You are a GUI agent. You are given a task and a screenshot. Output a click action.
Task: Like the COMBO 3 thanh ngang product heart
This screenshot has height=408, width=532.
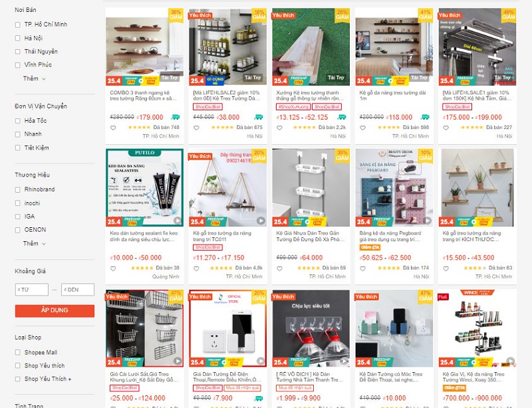point(113,128)
